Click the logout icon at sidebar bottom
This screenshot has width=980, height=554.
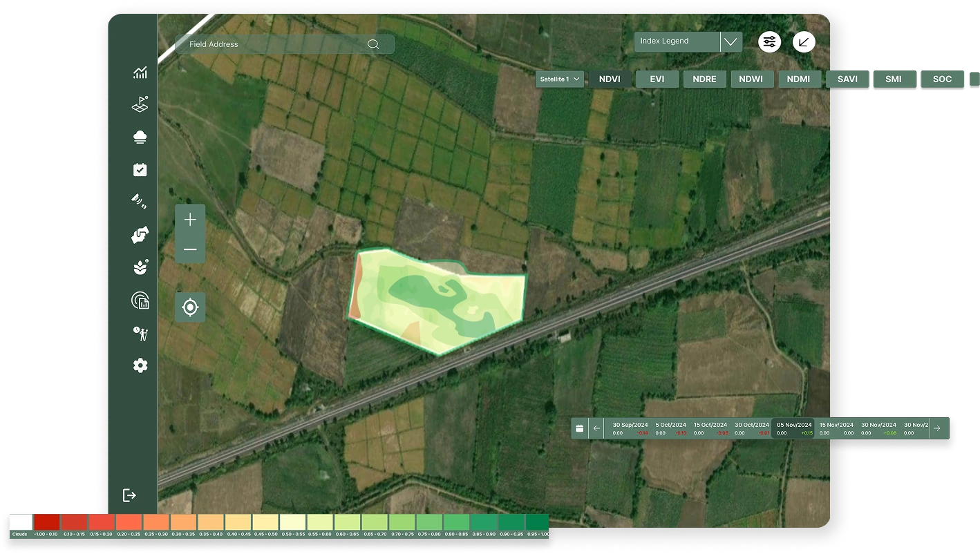coord(129,495)
